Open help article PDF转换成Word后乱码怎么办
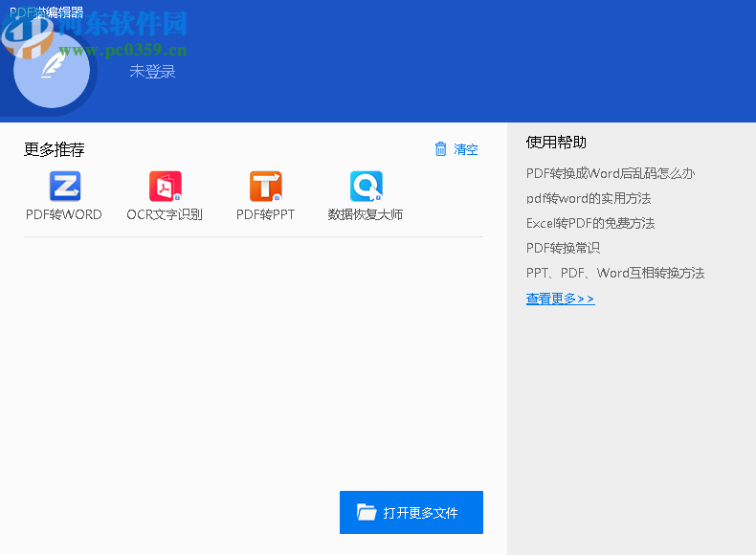The height and width of the screenshot is (555, 756). pyautogui.click(x=611, y=173)
